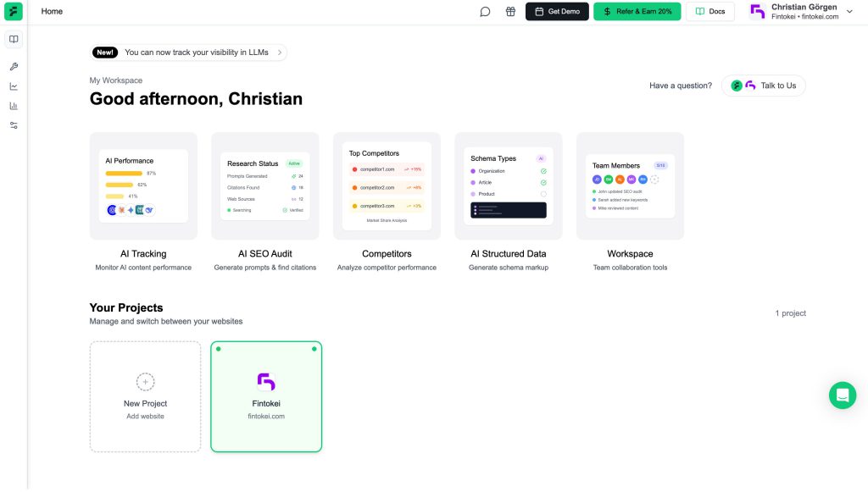
Task: Click the gift icon near Get Demo
Action: [x=509, y=11]
